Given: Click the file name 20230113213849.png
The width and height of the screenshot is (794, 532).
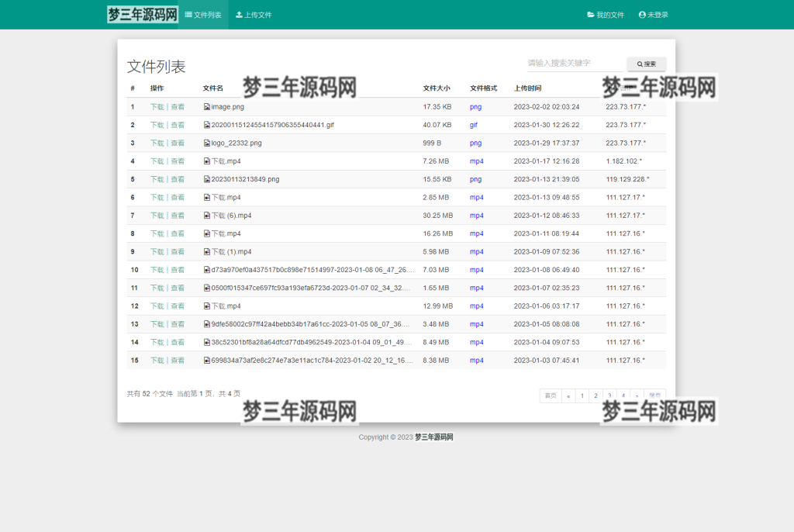Looking at the screenshot, I should coord(245,179).
